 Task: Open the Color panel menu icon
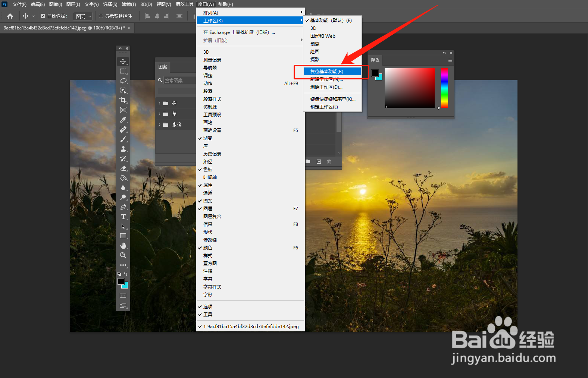tap(450, 60)
